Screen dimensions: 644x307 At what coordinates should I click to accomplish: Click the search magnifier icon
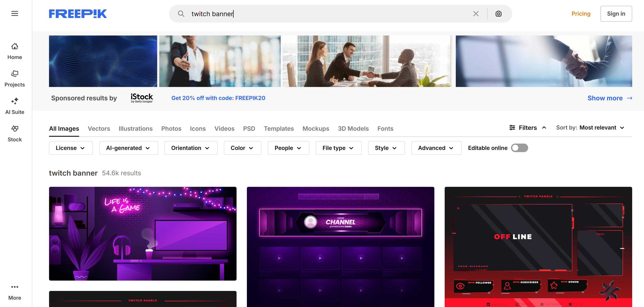click(181, 14)
